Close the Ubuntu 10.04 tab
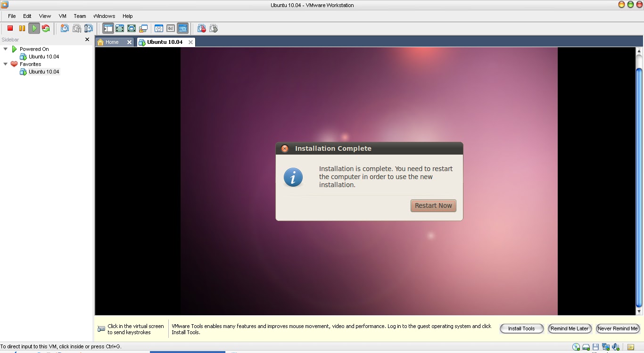 click(190, 42)
